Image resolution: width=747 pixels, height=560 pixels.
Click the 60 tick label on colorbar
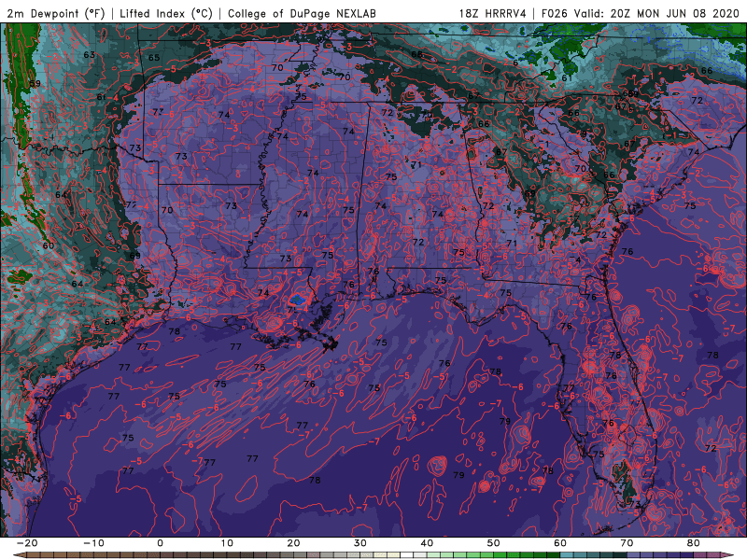(x=560, y=543)
